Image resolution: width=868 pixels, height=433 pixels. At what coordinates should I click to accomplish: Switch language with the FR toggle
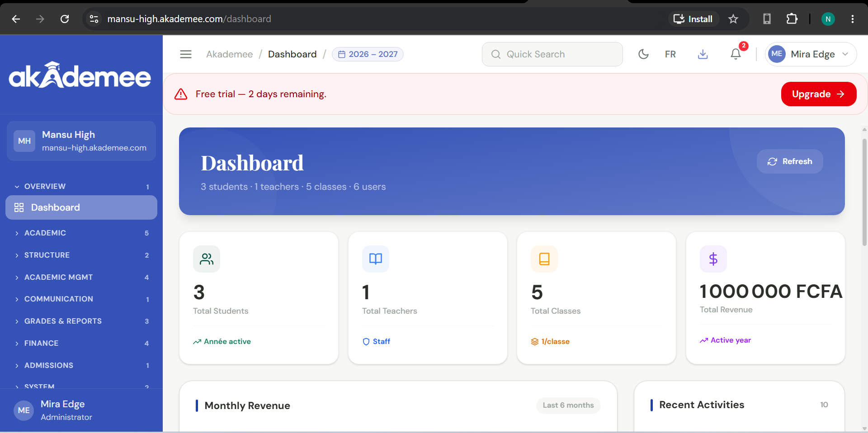670,54
